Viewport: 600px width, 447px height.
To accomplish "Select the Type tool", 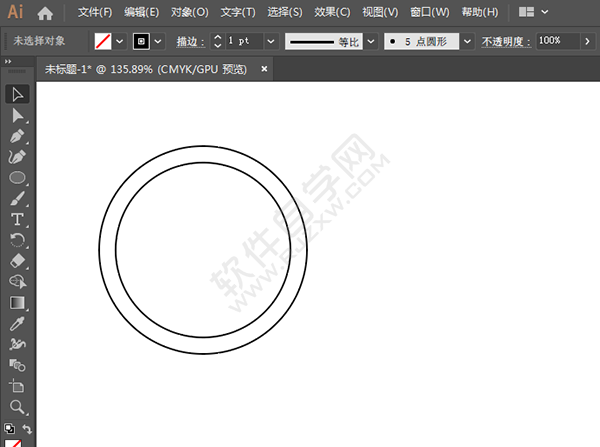I will pos(17,219).
